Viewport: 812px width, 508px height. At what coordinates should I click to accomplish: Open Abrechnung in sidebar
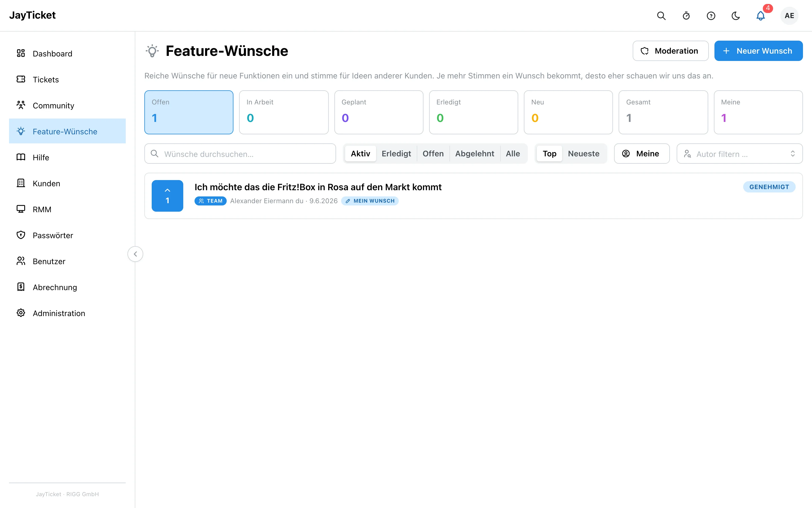click(67, 287)
